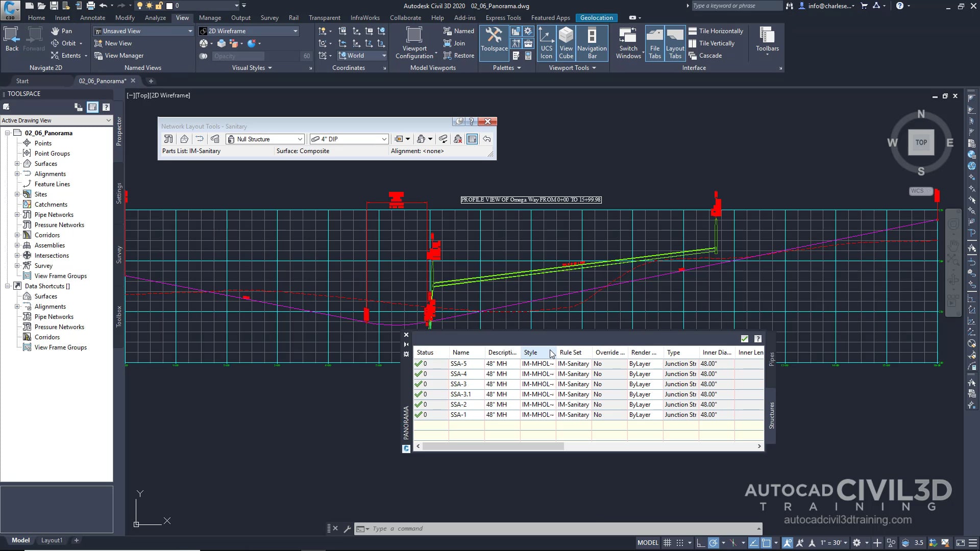Click the Pan navigation tool

tap(61, 31)
